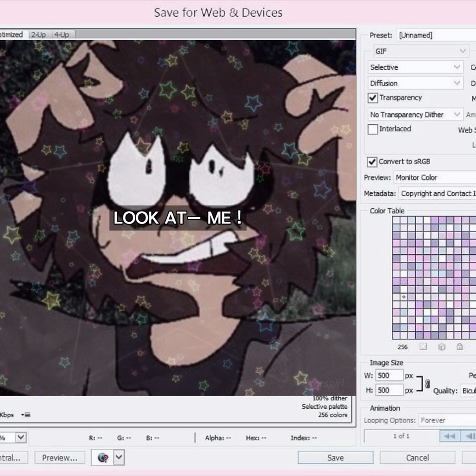Click the '256 colors' info text
The width and height of the screenshot is (476, 476).
click(x=333, y=415)
